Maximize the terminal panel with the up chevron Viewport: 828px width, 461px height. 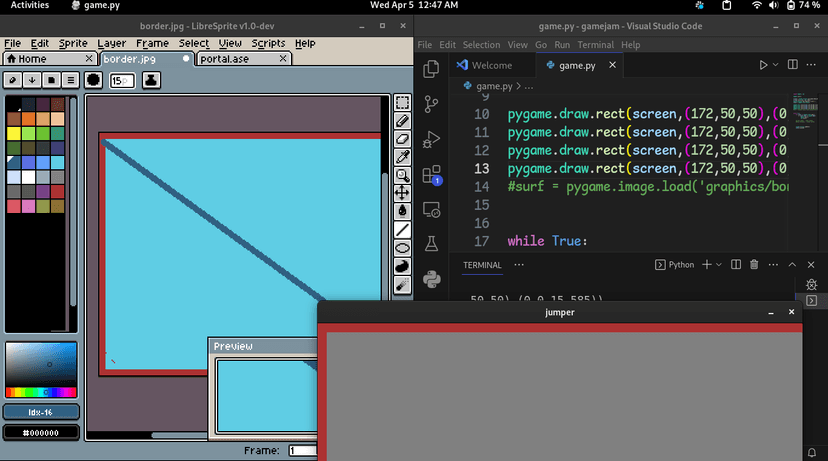coord(792,265)
